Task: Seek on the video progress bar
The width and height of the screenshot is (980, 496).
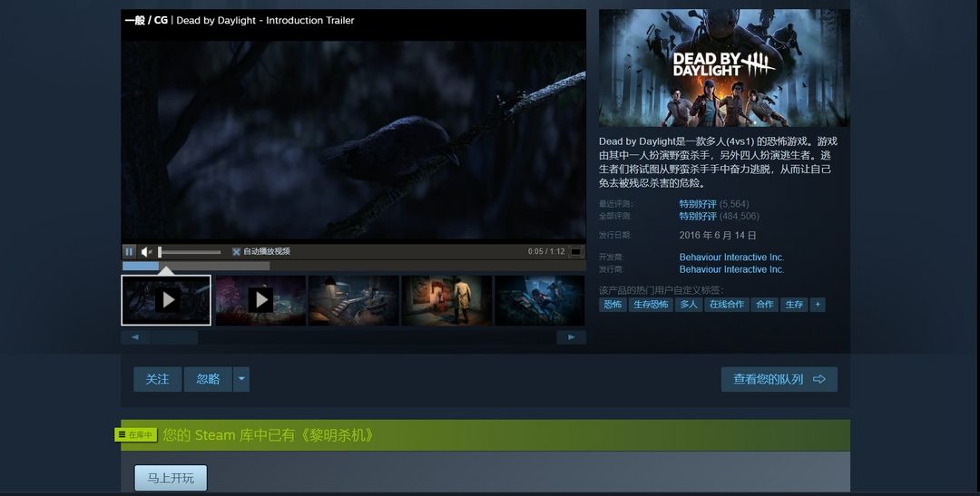Action: 353,266
